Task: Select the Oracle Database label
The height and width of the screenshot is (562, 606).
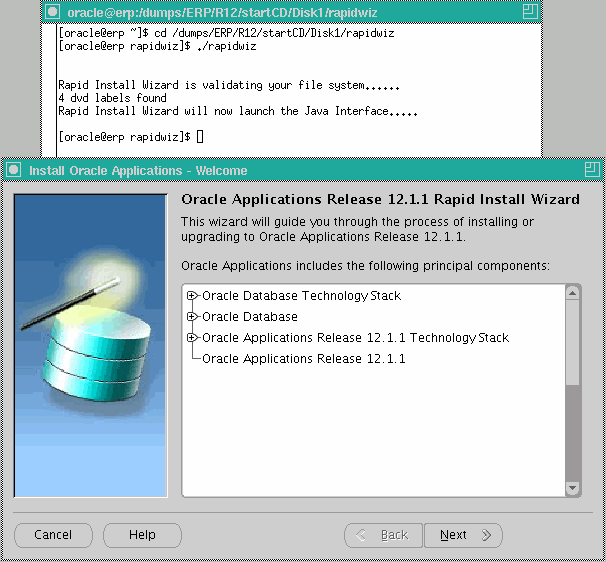Action: click(250, 317)
